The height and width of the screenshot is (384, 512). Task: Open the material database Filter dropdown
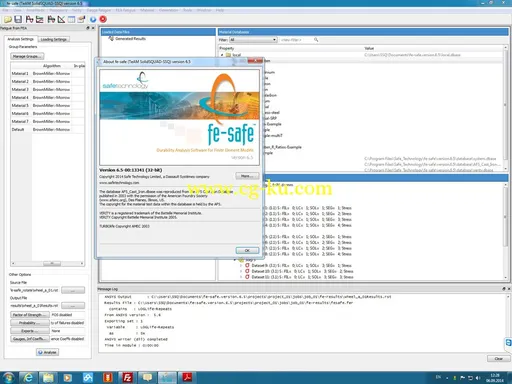click(x=253, y=40)
